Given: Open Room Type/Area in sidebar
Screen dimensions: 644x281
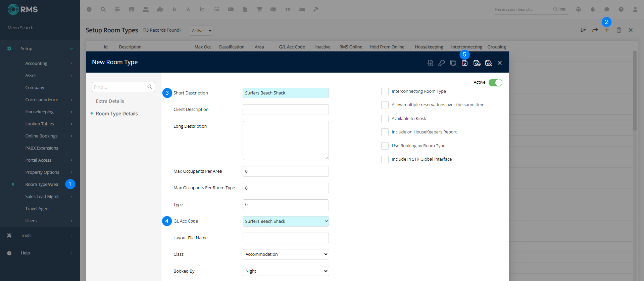Looking at the screenshot, I should click(x=42, y=184).
